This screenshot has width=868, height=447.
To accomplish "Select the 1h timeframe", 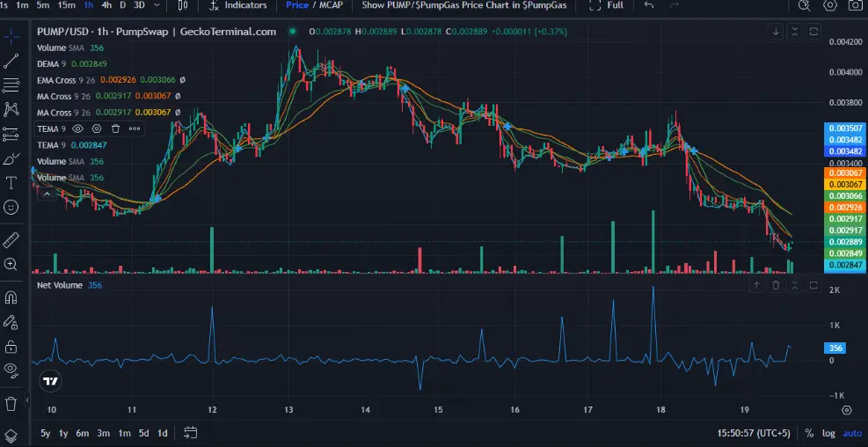I will click(89, 5).
